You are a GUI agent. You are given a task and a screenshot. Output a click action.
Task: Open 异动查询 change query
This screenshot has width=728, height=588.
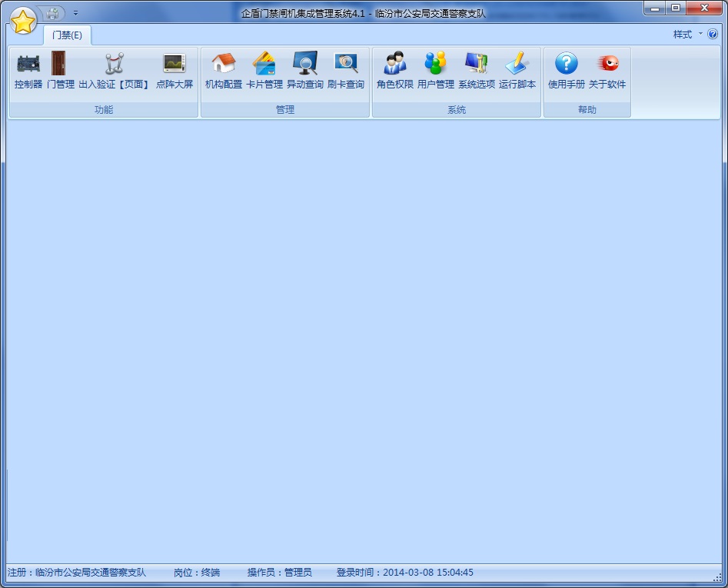click(x=305, y=71)
